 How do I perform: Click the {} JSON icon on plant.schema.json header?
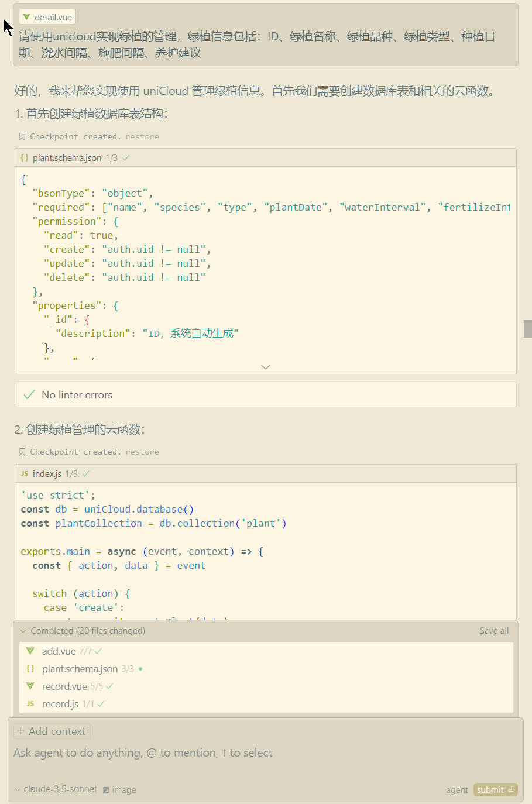24,157
